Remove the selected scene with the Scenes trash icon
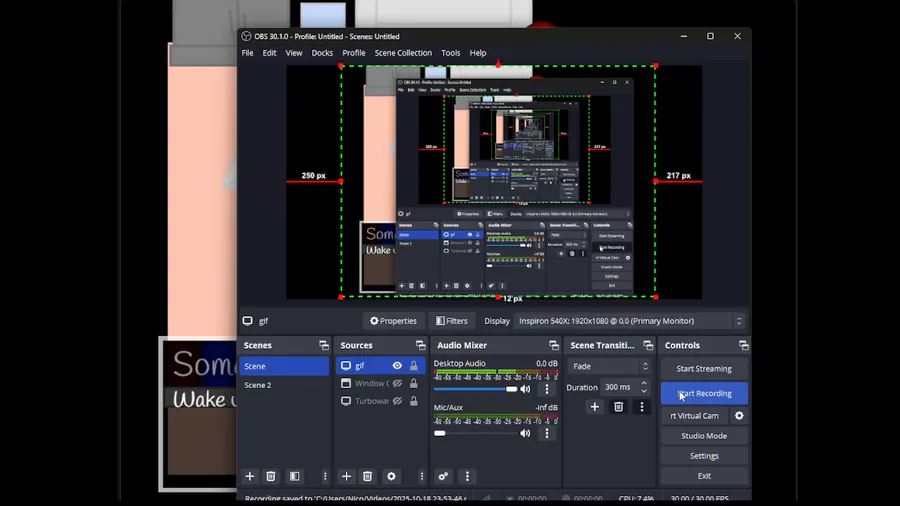900x506 pixels. click(271, 476)
